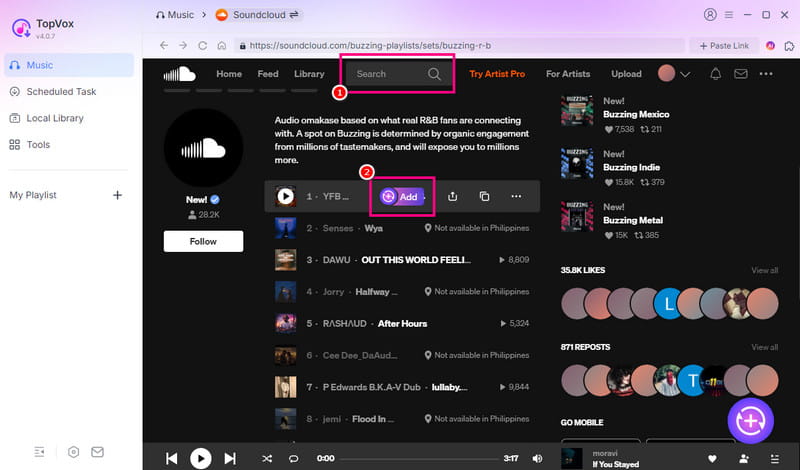
Task: Open SoundCloud Feed tab
Action: tap(268, 74)
